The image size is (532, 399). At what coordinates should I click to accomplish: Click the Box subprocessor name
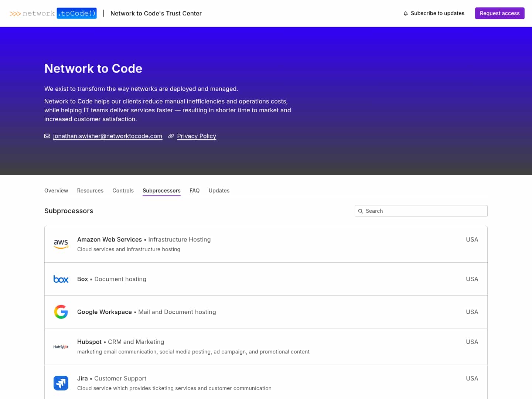tap(82, 279)
